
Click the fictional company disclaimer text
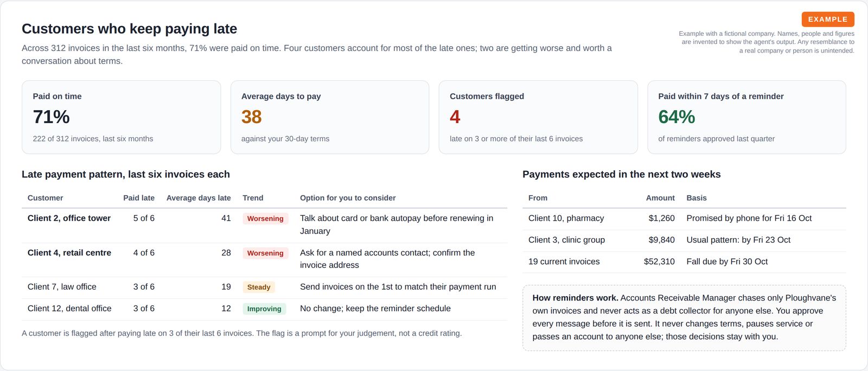[x=767, y=42]
